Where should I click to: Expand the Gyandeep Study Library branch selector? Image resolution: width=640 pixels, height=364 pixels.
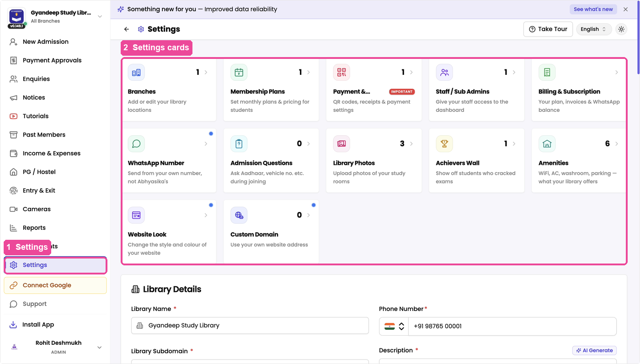100,16
